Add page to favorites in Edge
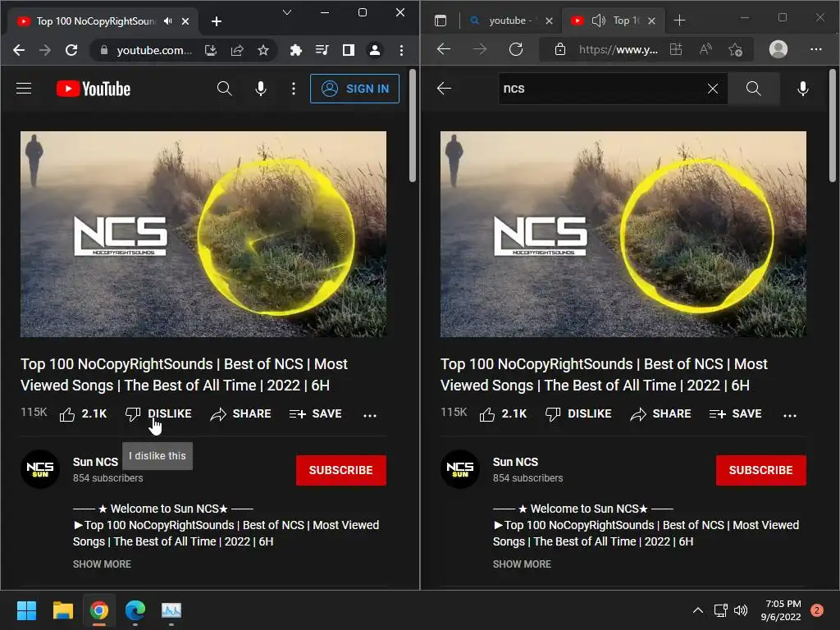Viewport: 840px width, 630px height. coord(736,50)
